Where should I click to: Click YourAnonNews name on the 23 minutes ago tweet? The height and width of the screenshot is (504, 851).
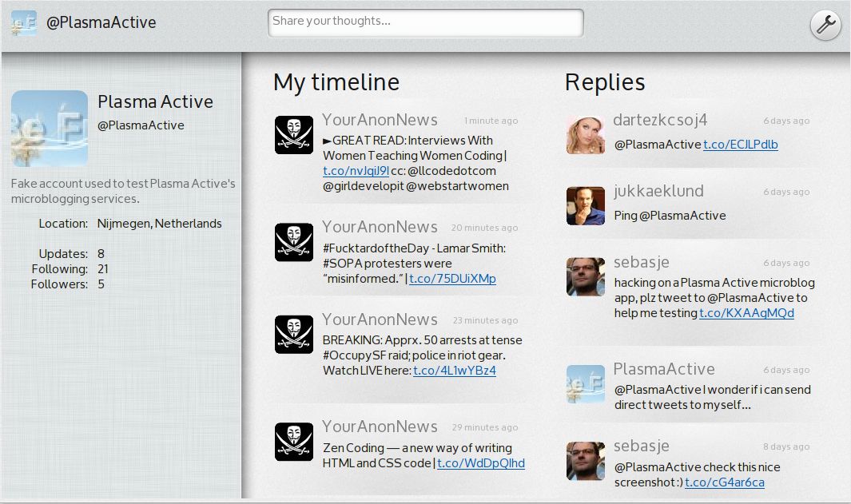[380, 319]
